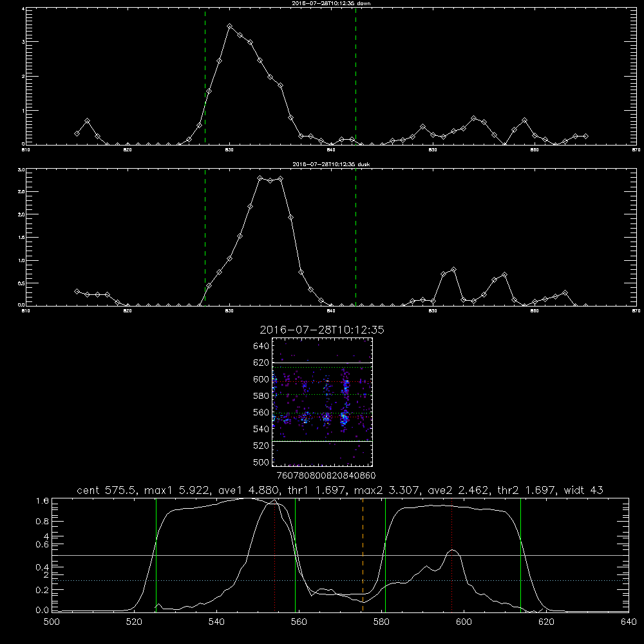Click the 560 label on bottom plot x-axis
This screenshot has height=644, width=644.
pyautogui.click(x=299, y=622)
